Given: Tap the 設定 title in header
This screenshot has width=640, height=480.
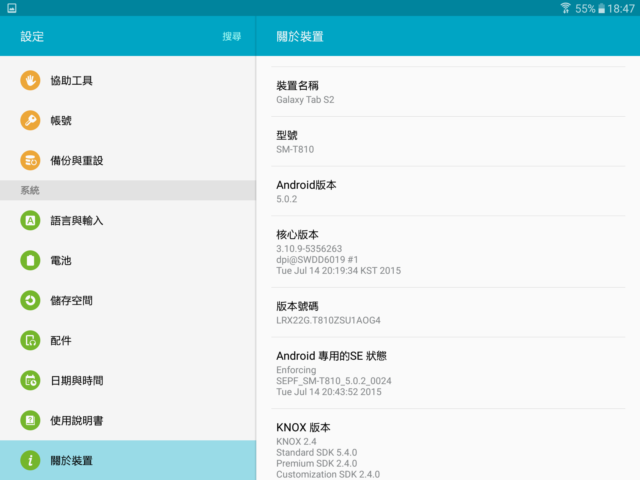Looking at the screenshot, I should point(32,36).
